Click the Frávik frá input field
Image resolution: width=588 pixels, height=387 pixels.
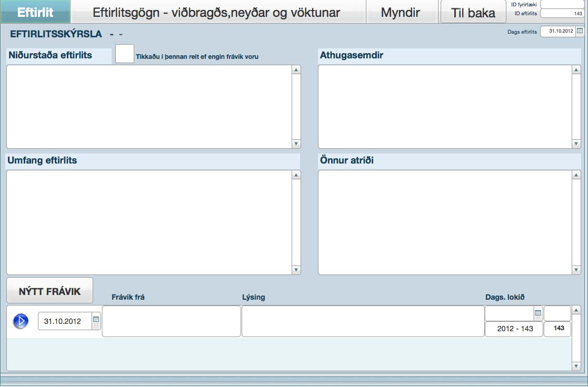(172, 321)
